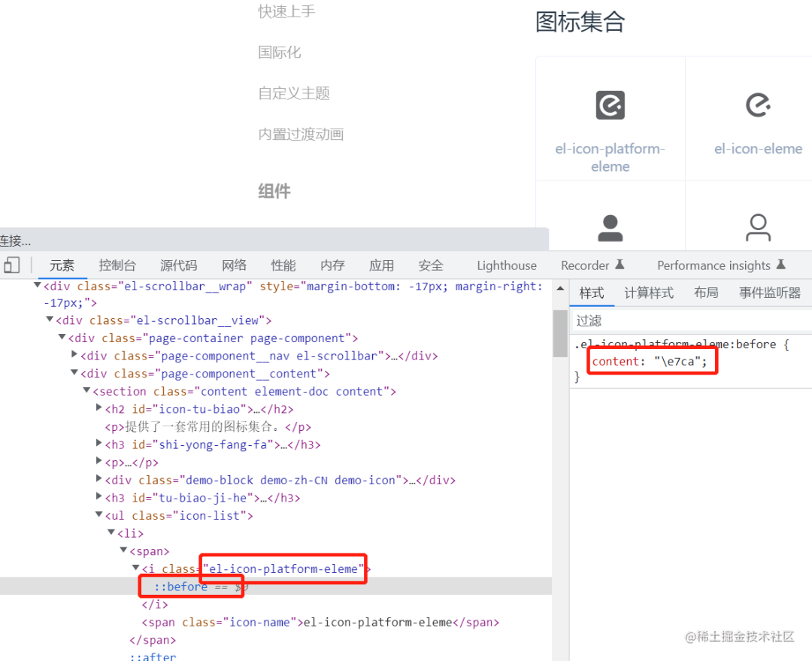The height and width of the screenshot is (661, 812).
Task: Expand the h3 shi-yong-fang-fa node
Action: 99,444
